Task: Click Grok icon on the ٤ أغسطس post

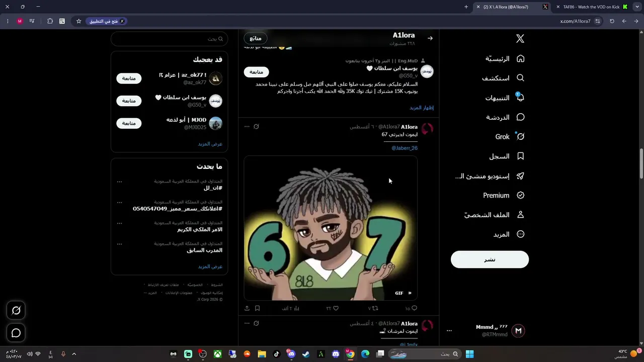Action: (x=257, y=323)
